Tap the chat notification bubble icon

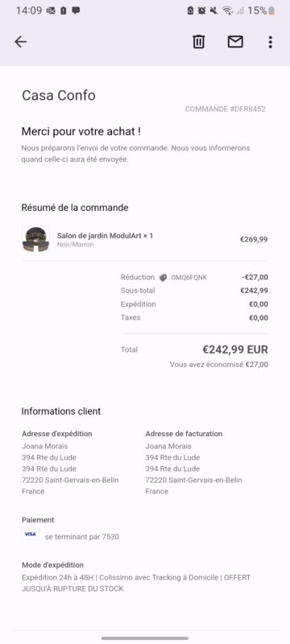point(76,10)
